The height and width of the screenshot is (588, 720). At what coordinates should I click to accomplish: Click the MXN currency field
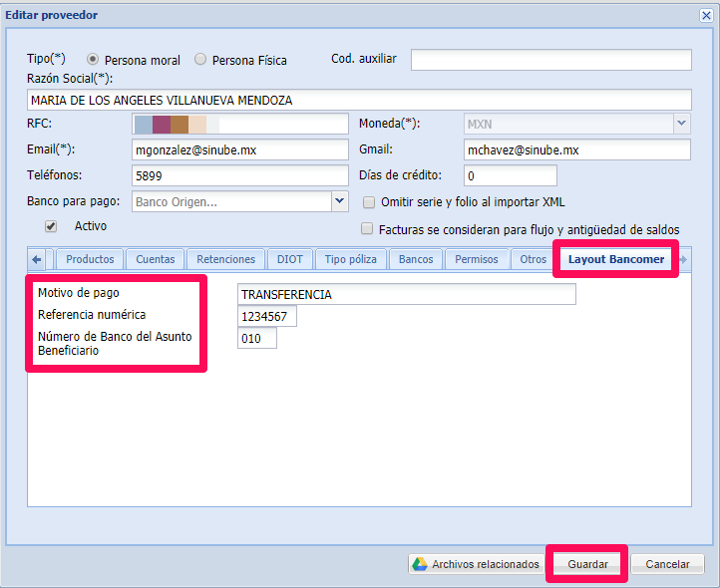tap(569, 124)
